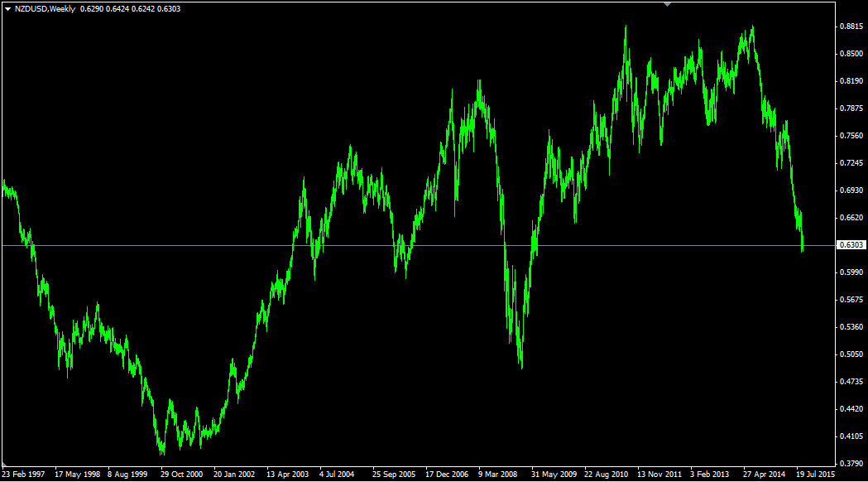Click the 20 Jan 2002 date label
This screenshot has height=482, width=868.
[234, 475]
